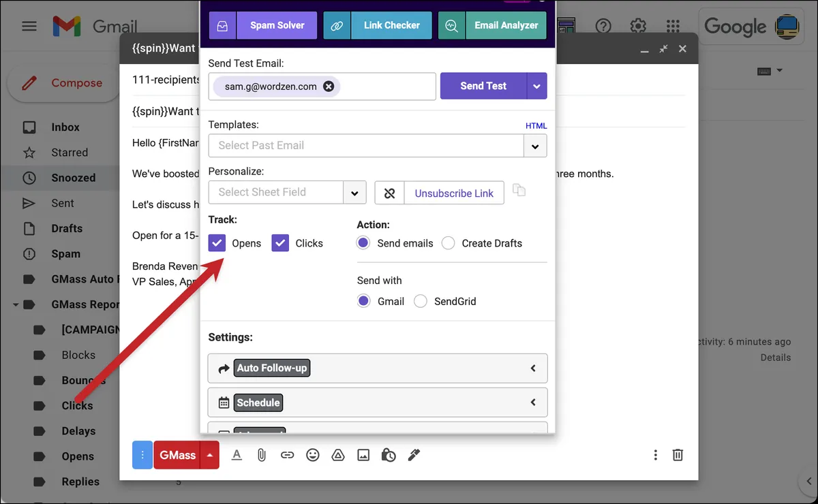Expand the Schedule settings section
This screenshot has height=504, width=818.
(x=378, y=403)
